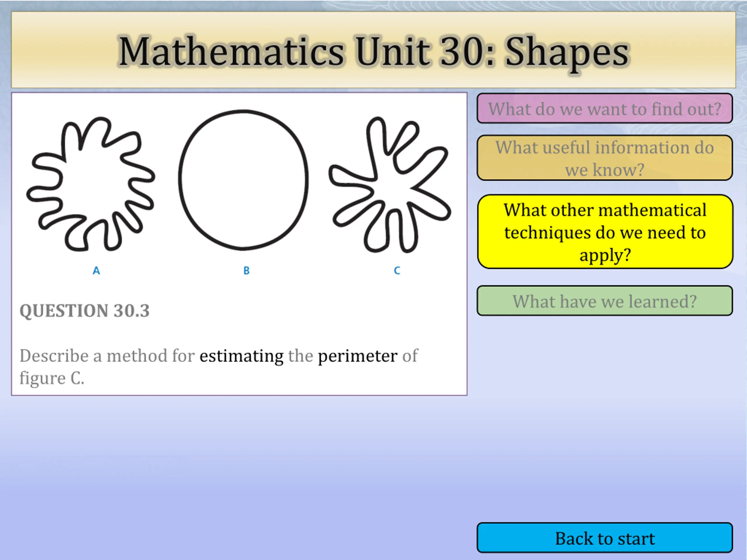The image size is (747, 560).
Task: Click the 'figure C.' text
Action: point(52,378)
